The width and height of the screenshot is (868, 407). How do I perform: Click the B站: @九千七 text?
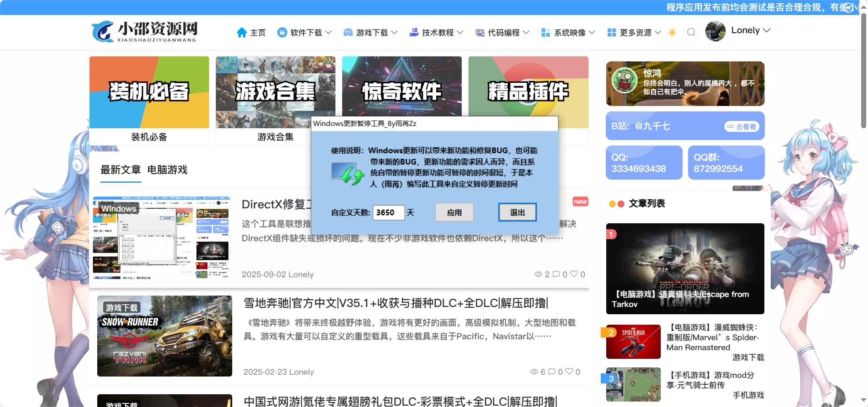point(641,126)
